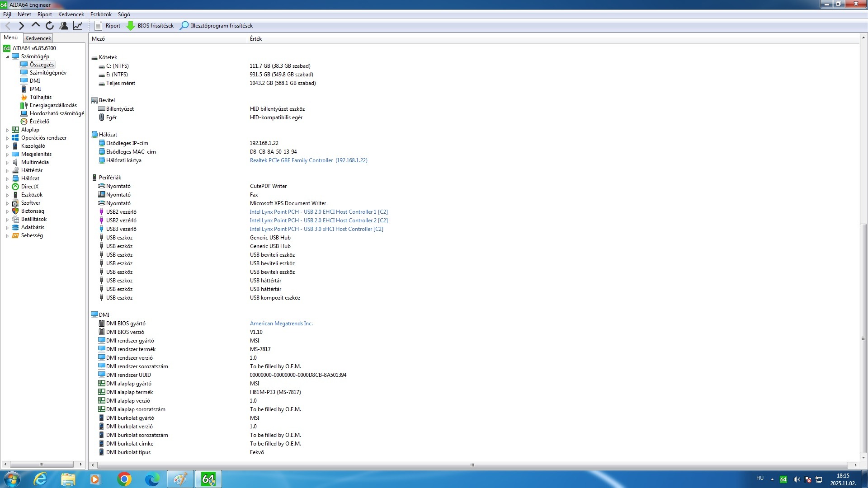Click the main panel vertical scrollbar

point(863,339)
